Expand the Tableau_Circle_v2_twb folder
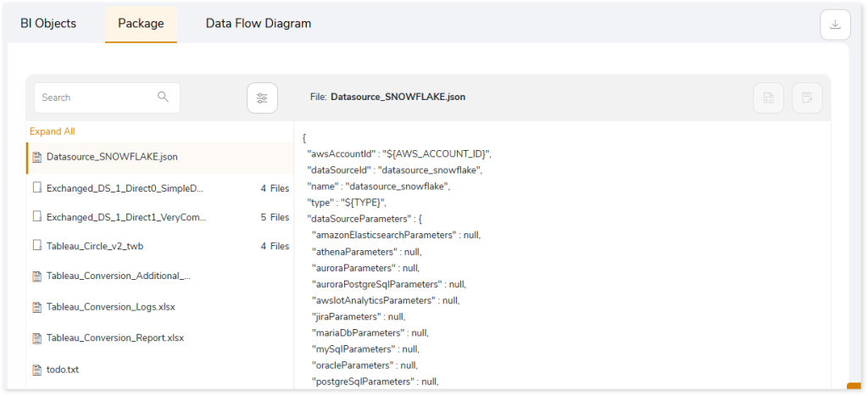This screenshot has height=396, width=868. click(x=160, y=246)
